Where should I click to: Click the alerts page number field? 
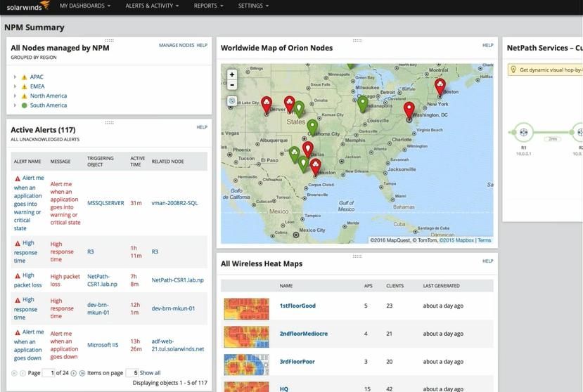click(49, 372)
